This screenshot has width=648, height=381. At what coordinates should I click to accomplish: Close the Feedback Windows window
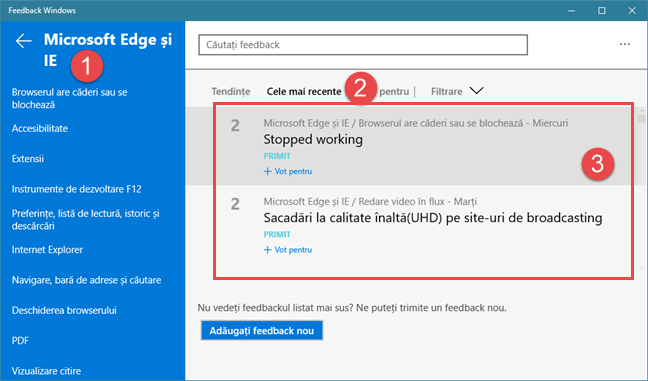pos(632,11)
